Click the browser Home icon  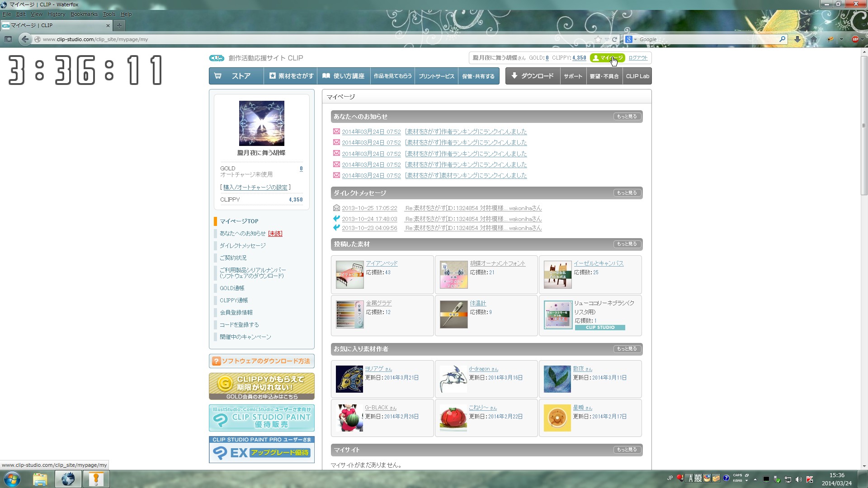[814, 39]
